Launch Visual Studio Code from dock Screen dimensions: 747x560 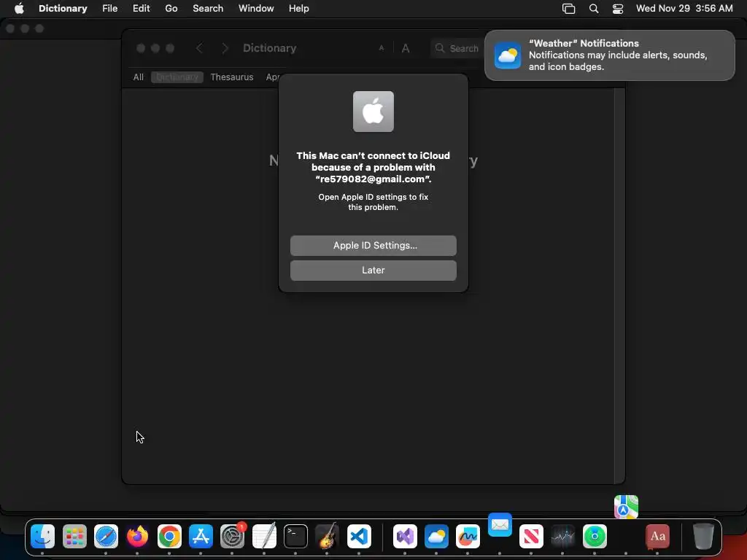[359, 536]
